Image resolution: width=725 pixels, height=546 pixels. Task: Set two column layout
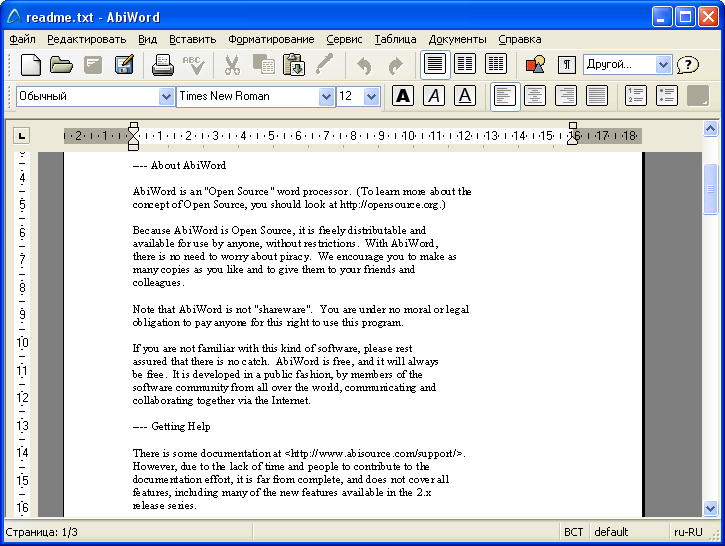[465, 64]
